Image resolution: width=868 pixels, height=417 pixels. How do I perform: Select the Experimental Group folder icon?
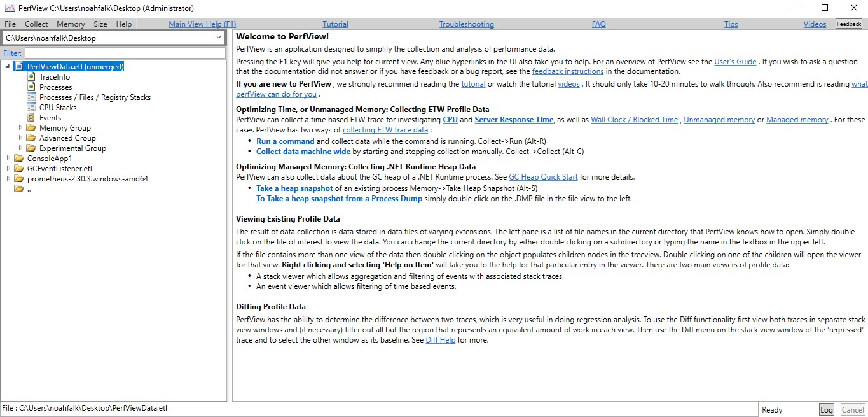(x=32, y=148)
